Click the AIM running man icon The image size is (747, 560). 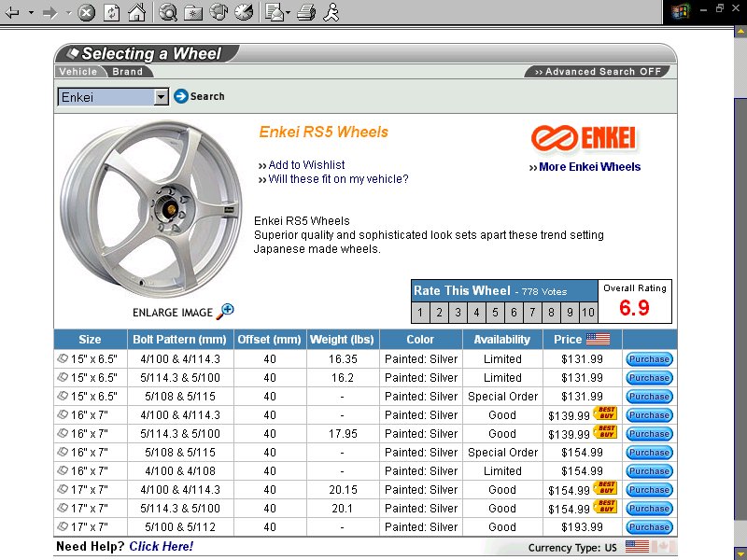pyautogui.click(x=331, y=12)
